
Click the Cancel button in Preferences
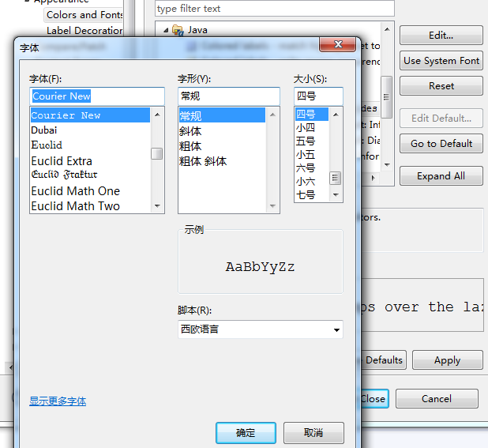pos(437,398)
